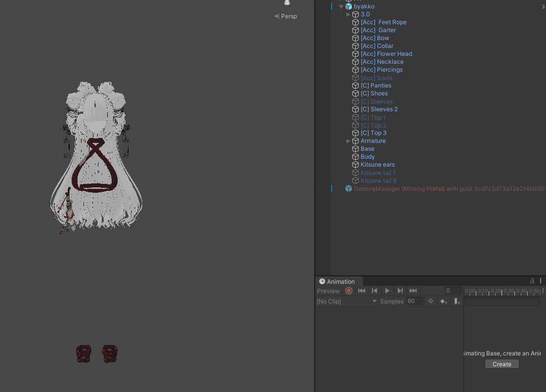
Task: Toggle filter by selection icon
Action: click(x=431, y=302)
